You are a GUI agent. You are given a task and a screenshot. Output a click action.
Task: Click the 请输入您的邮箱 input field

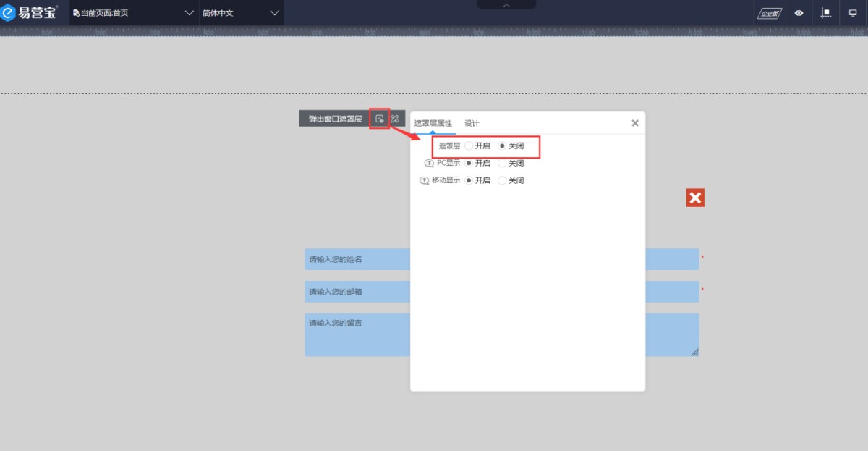coord(501,292)
